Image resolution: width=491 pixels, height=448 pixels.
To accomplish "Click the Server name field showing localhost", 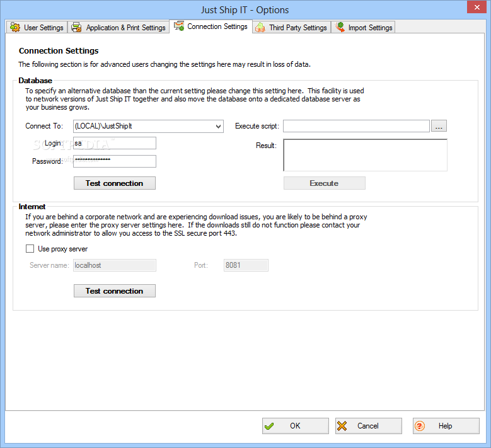I will (115, 265).
